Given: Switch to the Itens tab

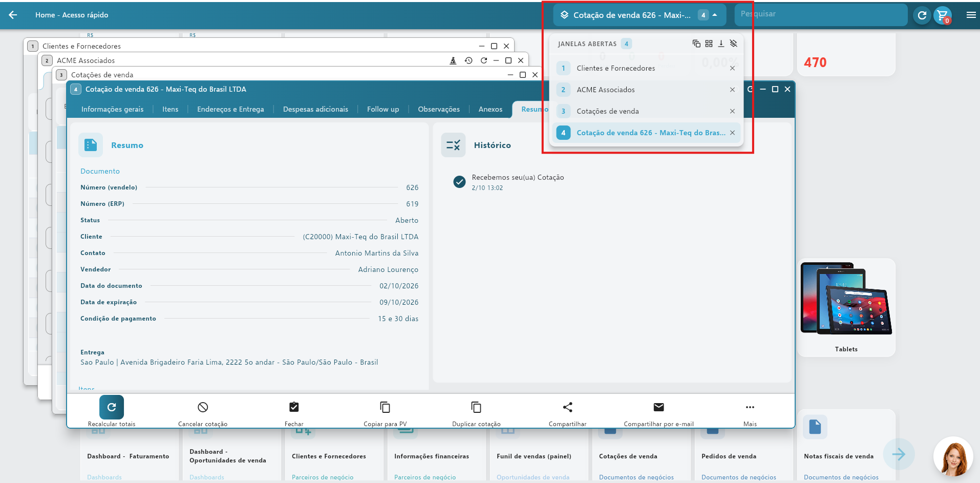Looking at the screenshot, I should tap(170, 109).
